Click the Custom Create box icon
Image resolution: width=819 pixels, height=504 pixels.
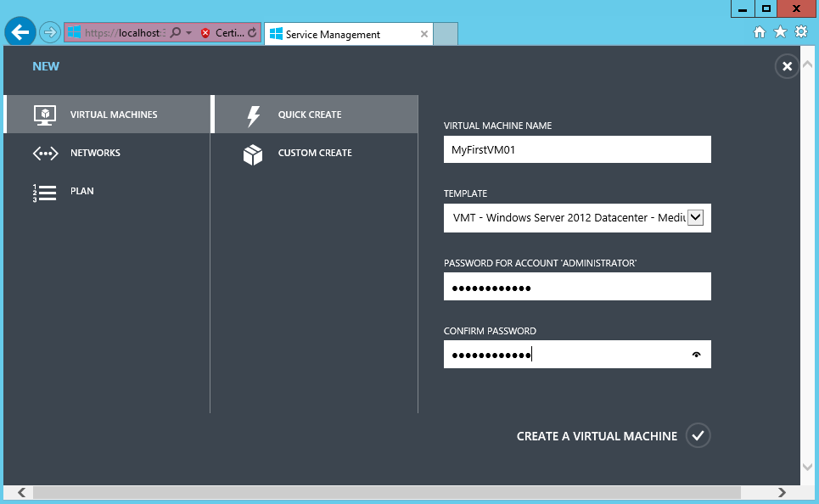tap(253, 154)
